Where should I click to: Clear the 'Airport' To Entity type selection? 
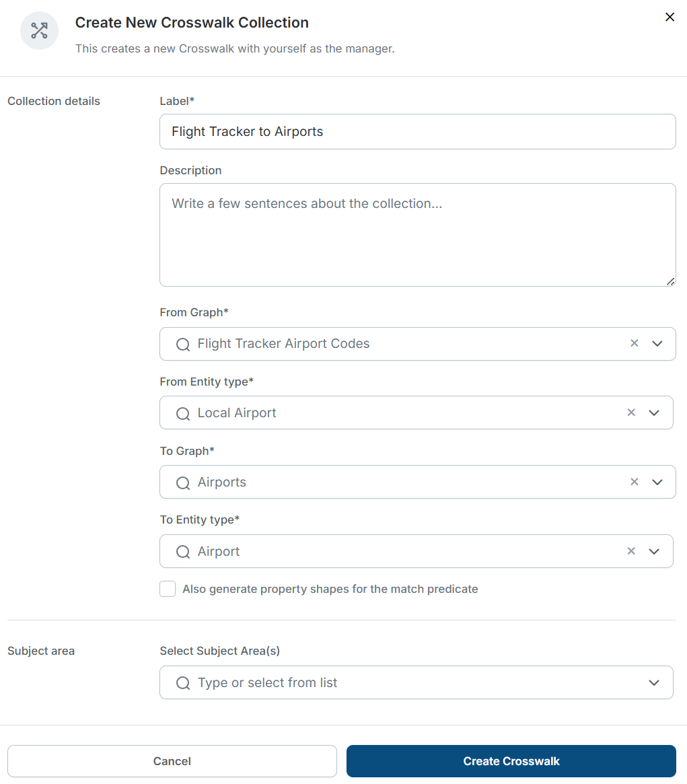[x=631, y=550]
